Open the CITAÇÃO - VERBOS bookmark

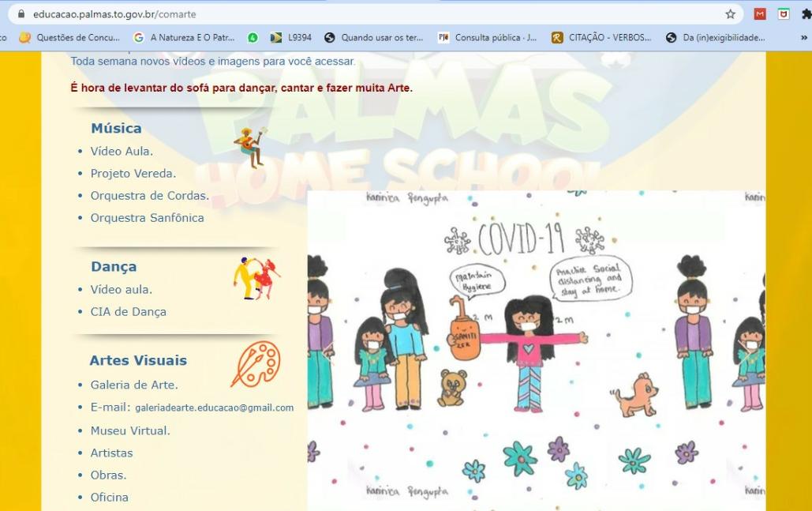[x=602, y=37]
